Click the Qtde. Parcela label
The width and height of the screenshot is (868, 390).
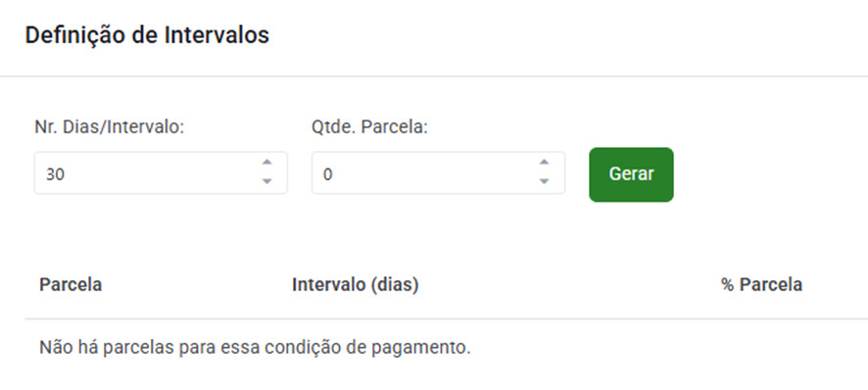(369, 126)
